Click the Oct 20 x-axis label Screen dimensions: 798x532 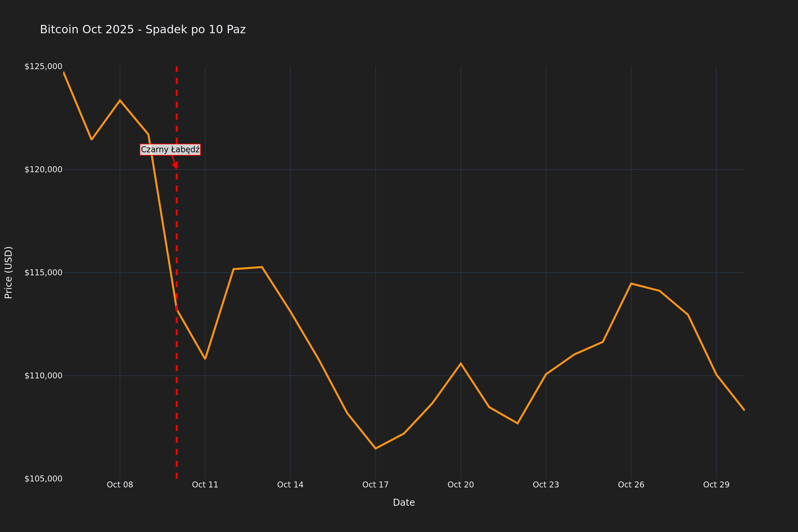(461, 485)
